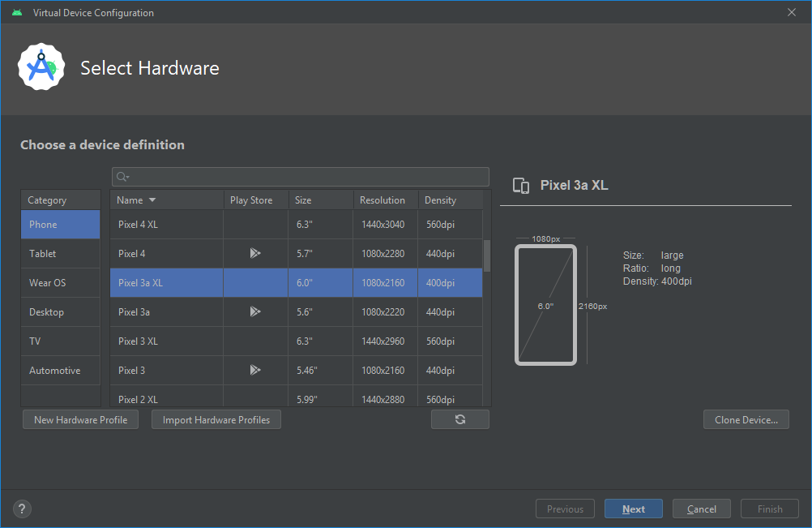Click the Category column header

click(x=61, y=200)
